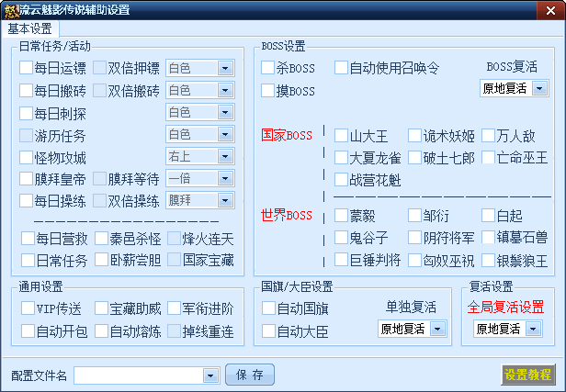Enable the 每日运镖 checkbox
Screen dimensions: 566x392
point(27,68)
